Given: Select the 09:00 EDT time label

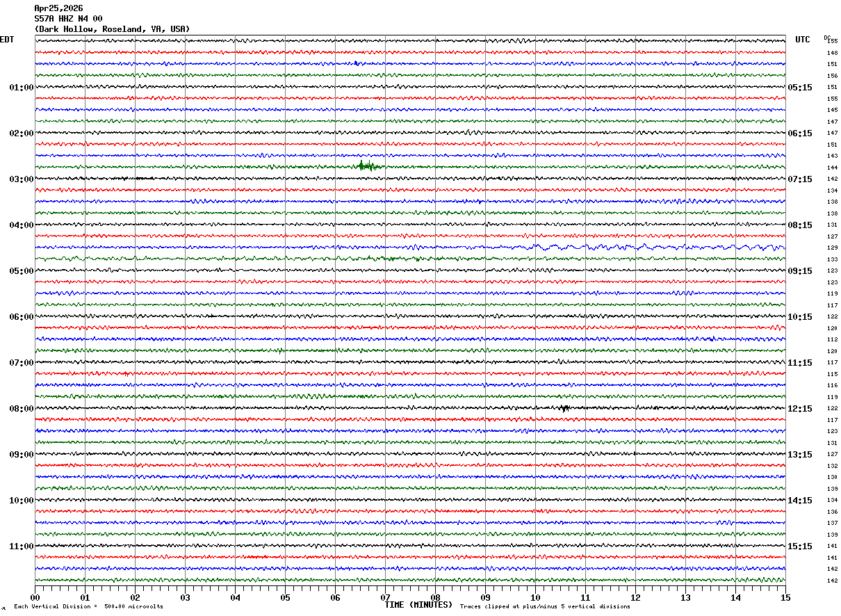Looking at the screenshot, I should point(21,455).
